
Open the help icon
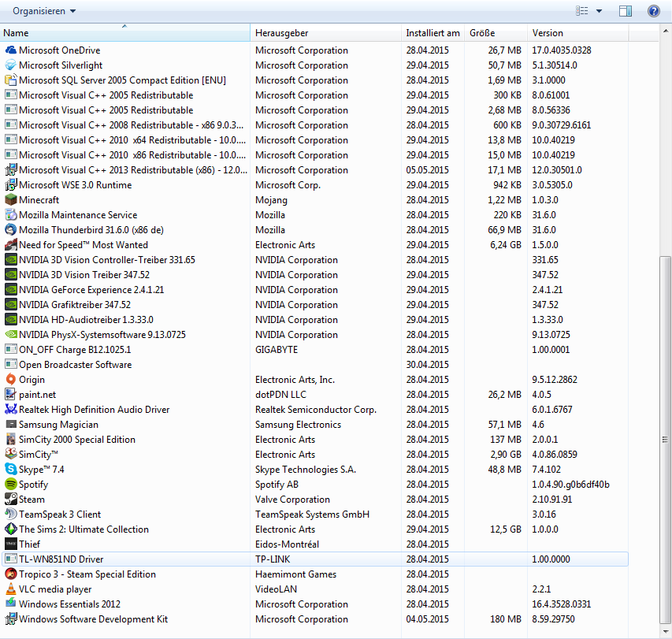(x=654, y=11)
